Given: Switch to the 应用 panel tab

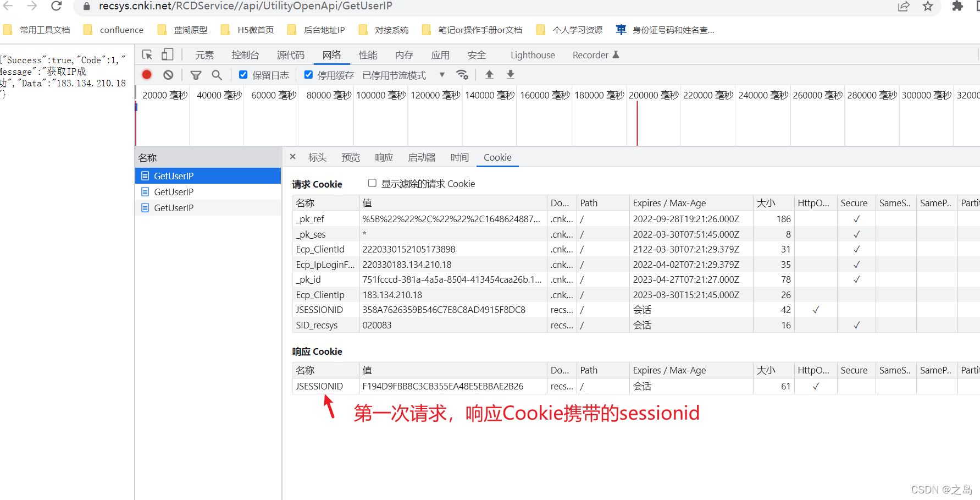Looking at the screenshot, I should (x=440, y=55).
